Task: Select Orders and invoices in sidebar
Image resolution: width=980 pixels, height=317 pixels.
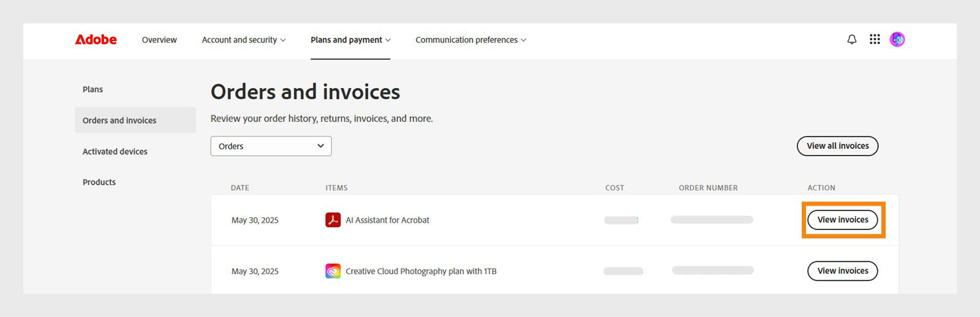Action: (119, 121)
